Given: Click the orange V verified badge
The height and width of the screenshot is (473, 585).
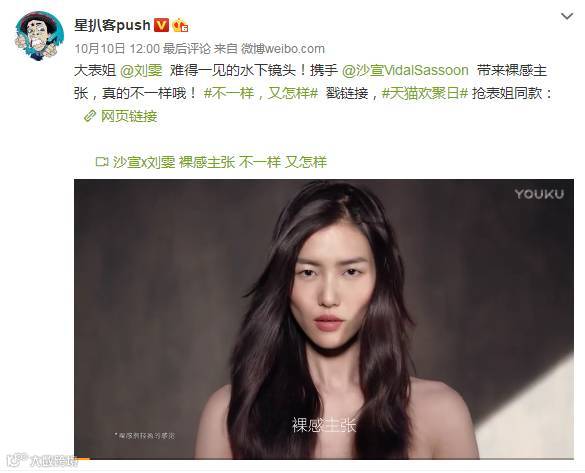Looking at the screenshot, I should pos(161,25).
